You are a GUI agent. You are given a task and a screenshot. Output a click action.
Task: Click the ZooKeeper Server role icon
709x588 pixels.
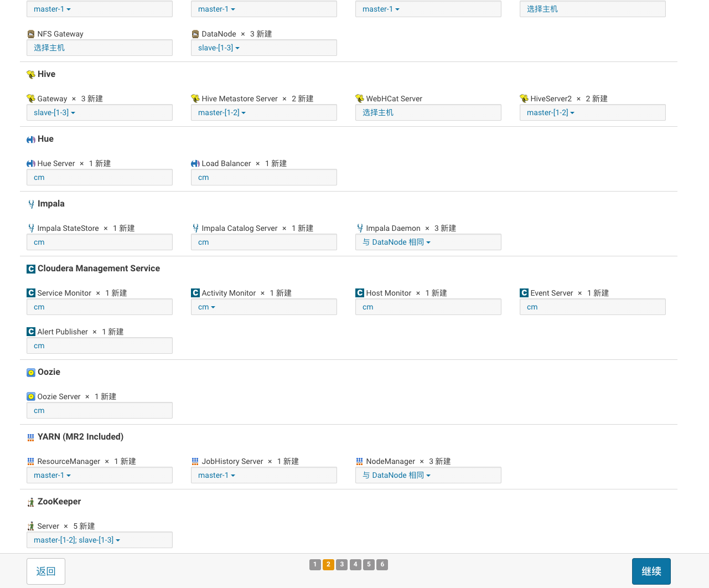point(31,526)
